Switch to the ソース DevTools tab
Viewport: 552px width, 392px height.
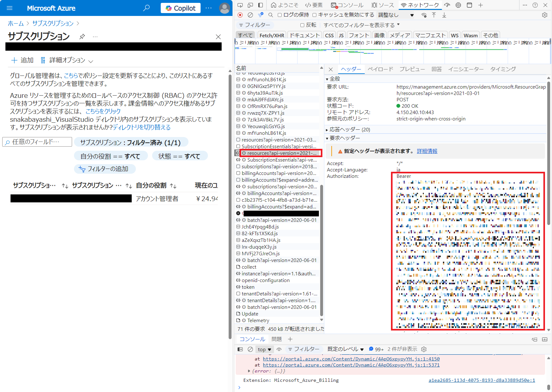[x=383, y=5]
